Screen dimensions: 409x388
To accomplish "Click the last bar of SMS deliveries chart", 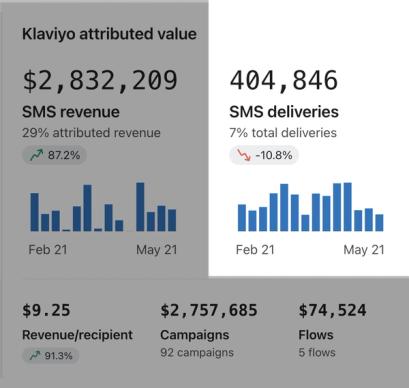I will [x=379, y=223].
